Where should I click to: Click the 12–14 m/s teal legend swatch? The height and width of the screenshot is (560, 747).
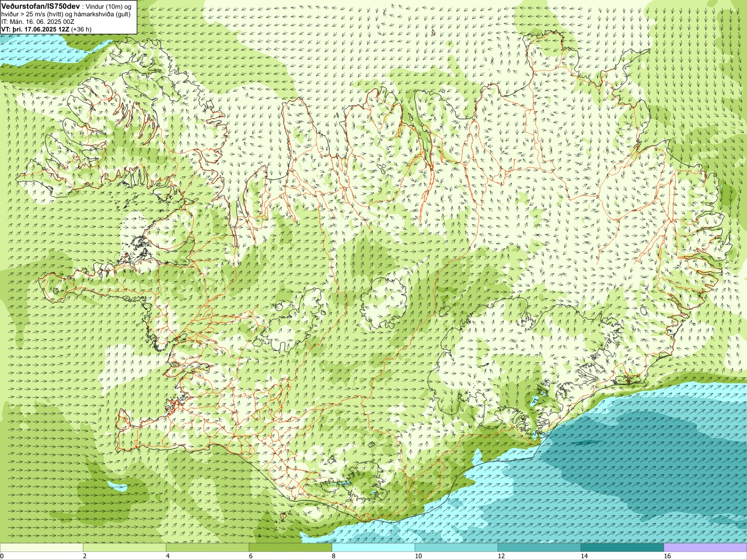coord(539,548)
